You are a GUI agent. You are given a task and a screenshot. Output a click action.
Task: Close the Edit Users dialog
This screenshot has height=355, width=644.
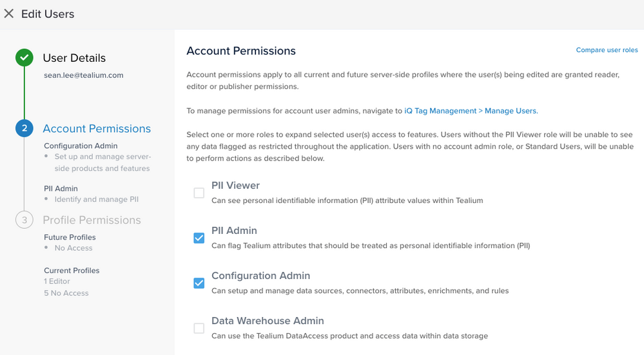click(9, 14)
